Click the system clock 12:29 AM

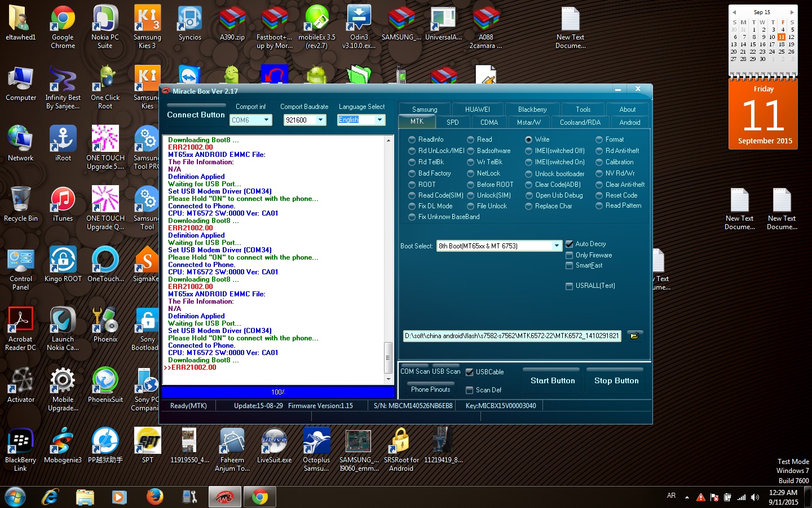(783, 493)
